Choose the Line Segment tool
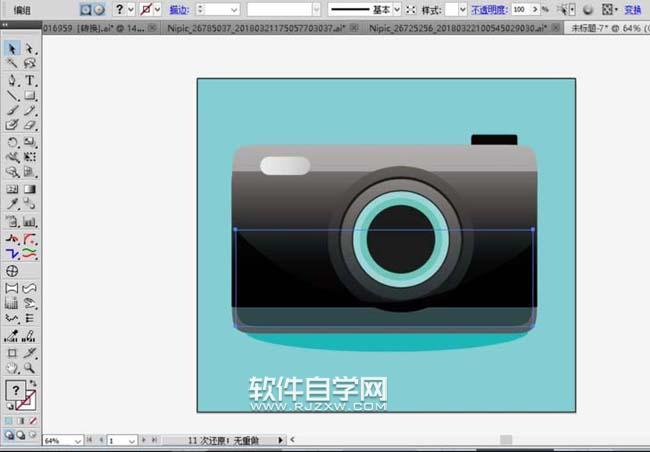 tap(12, 95)
